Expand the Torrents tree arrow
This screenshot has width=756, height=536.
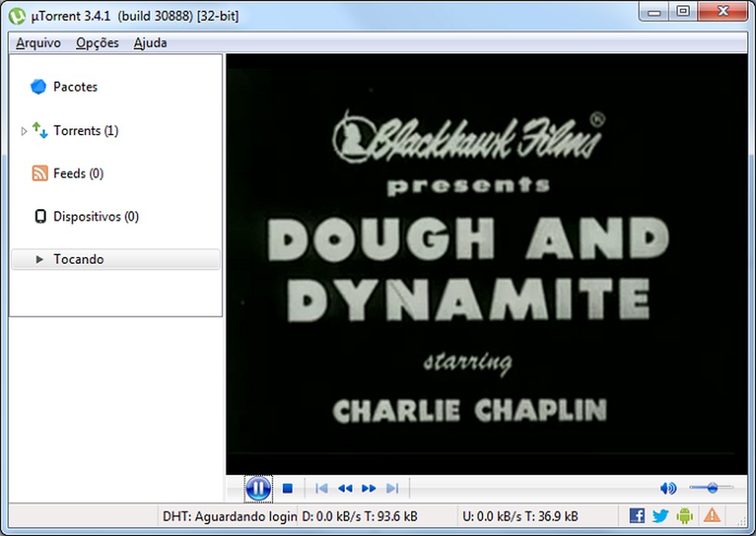coord(24,131)
